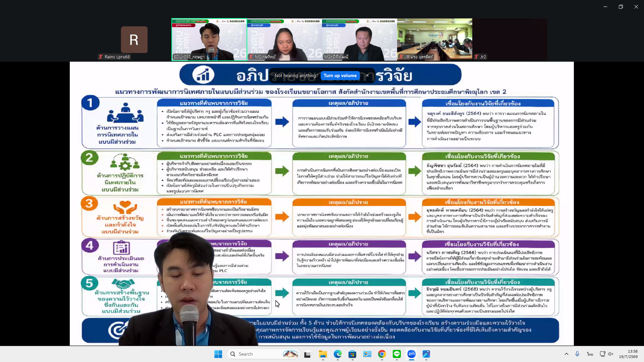Click the microphone icon in the system tray
The height and width of the screenshot is (362, 644).
click(577, 354)
